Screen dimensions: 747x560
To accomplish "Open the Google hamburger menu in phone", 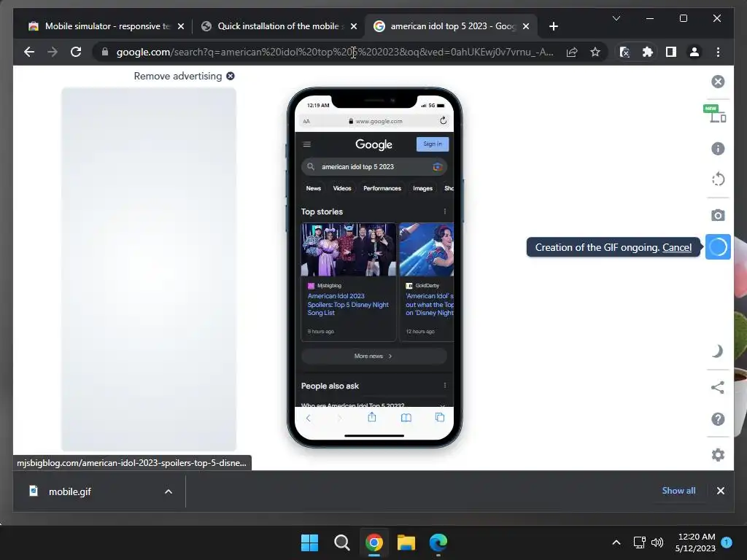I will pyautogui.click(x=307, y=144).
